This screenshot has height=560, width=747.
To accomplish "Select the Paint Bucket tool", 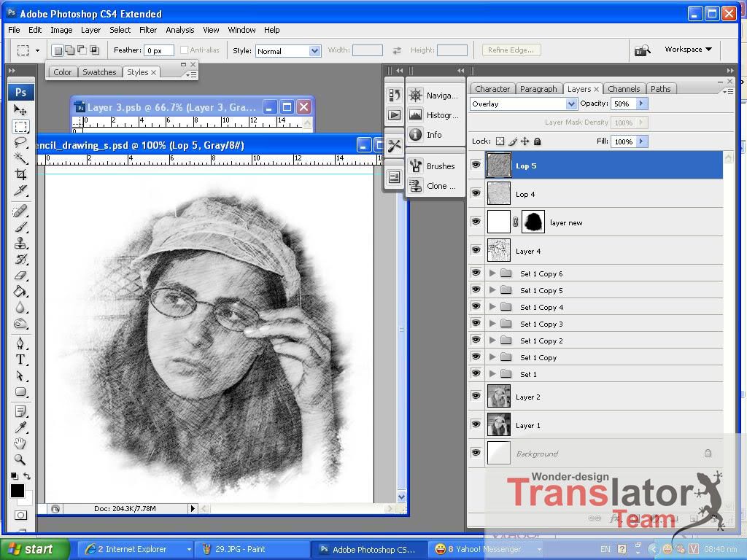I will click(x=20, y=292).
